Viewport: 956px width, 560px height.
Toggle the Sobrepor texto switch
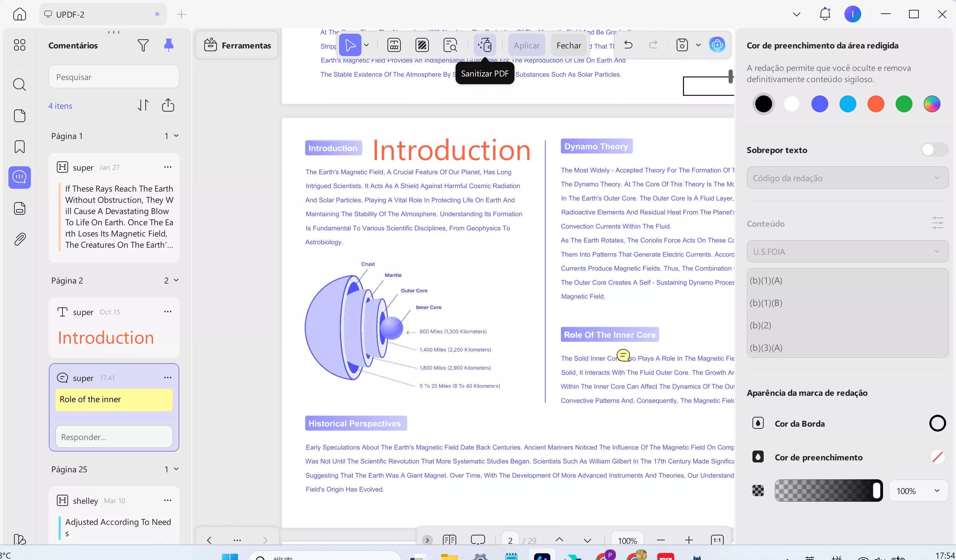934,149
